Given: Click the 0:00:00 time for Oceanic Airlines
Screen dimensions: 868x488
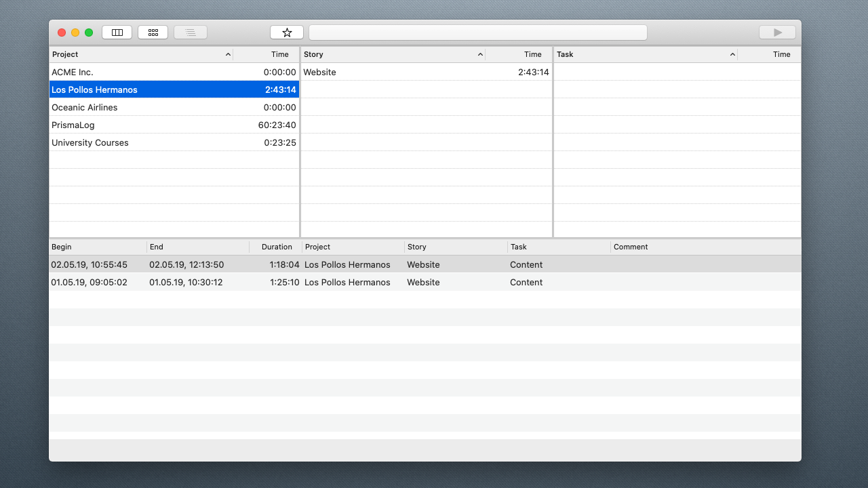Looking at the screenshot, I should (280, 107).
